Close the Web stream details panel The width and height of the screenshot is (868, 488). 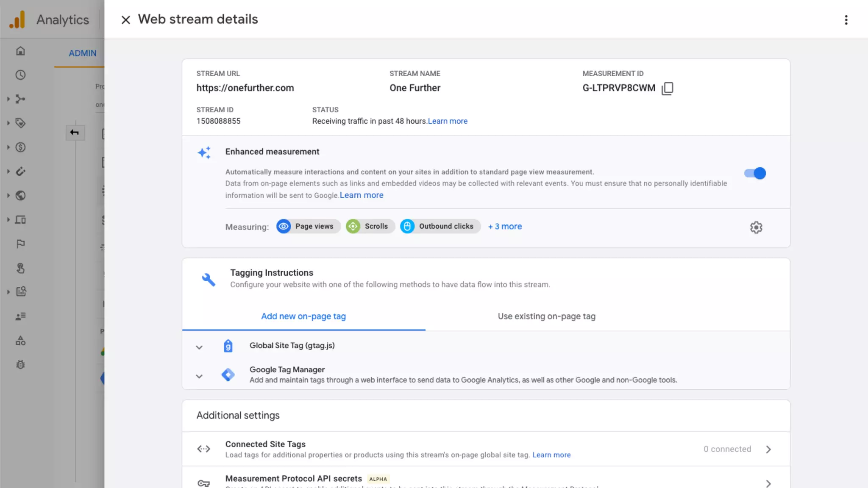(x=125, y=20)
